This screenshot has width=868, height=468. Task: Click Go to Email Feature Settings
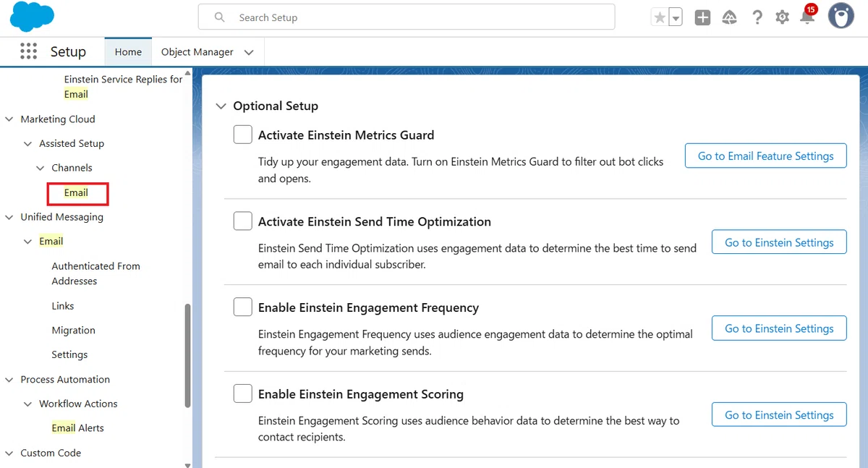tap(765, 156)
